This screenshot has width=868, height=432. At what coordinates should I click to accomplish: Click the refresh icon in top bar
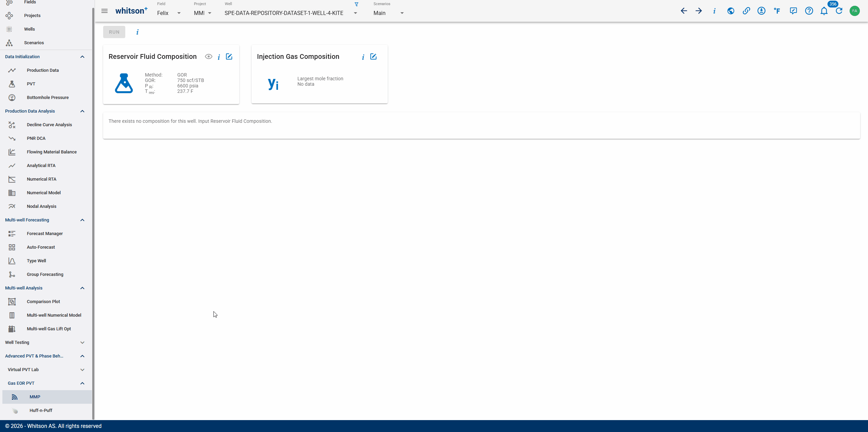pos(839,11)
